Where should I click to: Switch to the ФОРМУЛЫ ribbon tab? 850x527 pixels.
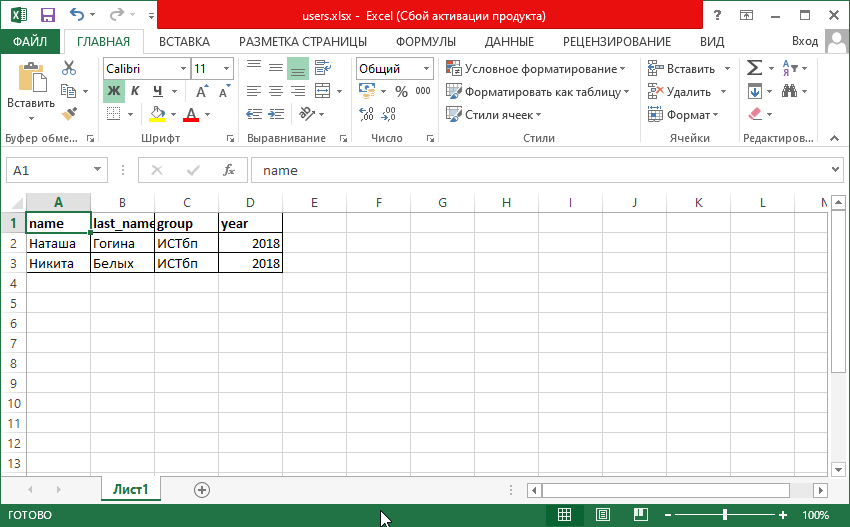tap(425, 41)
